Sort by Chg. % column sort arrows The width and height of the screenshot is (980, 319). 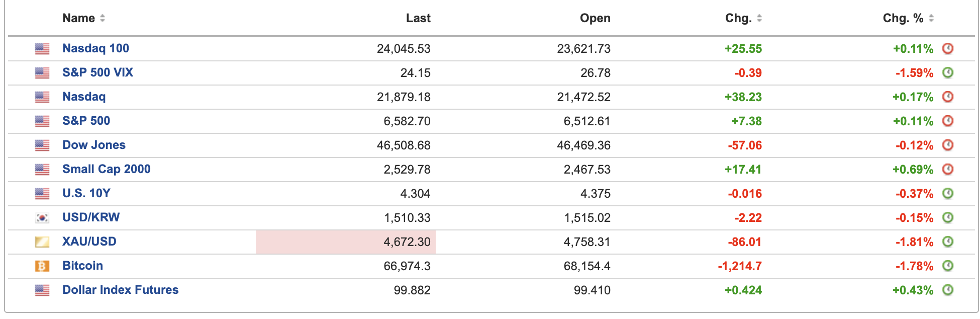[x=931, y=19]
